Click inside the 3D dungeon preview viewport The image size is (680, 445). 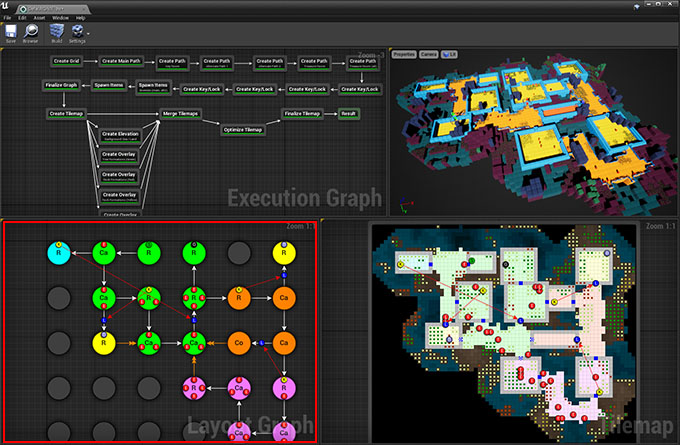534,132
